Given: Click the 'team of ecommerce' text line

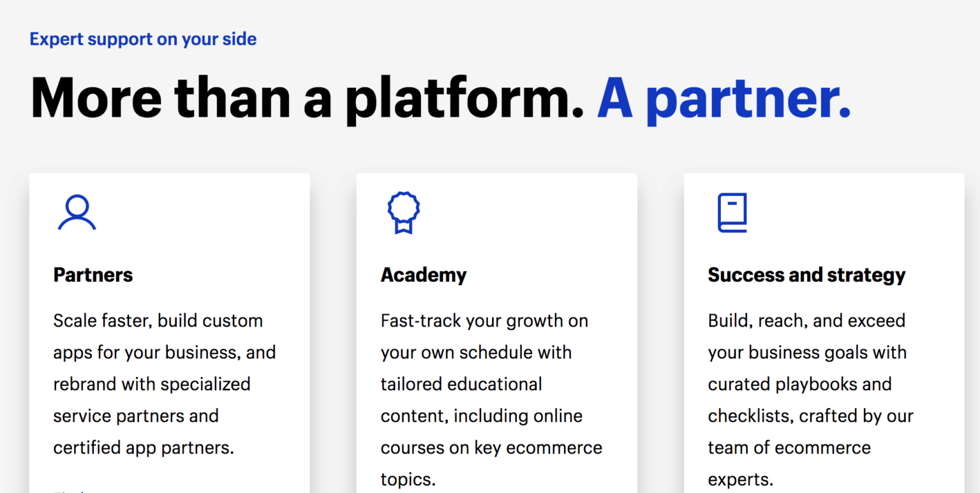Looking at the screenshot, I should coord(789,448).
